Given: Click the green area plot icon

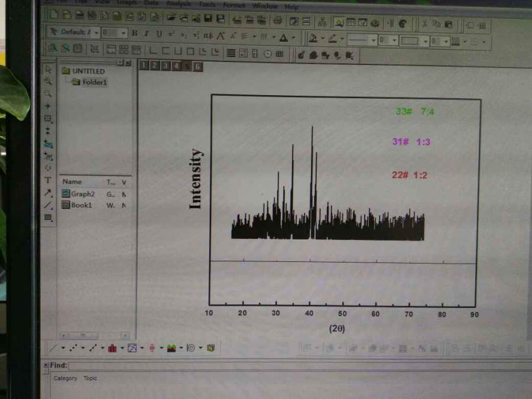Looking at the screenshot, I should (x=171, y=348).
